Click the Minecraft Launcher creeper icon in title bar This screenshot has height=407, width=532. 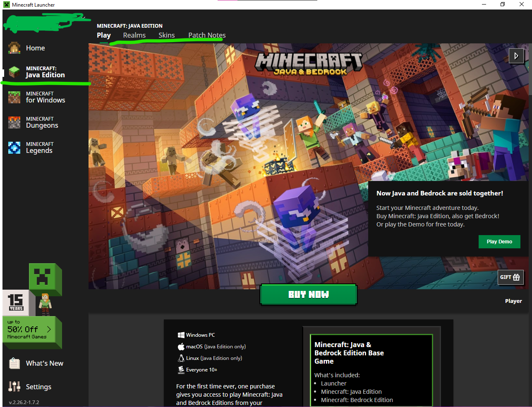coord(7,5)
